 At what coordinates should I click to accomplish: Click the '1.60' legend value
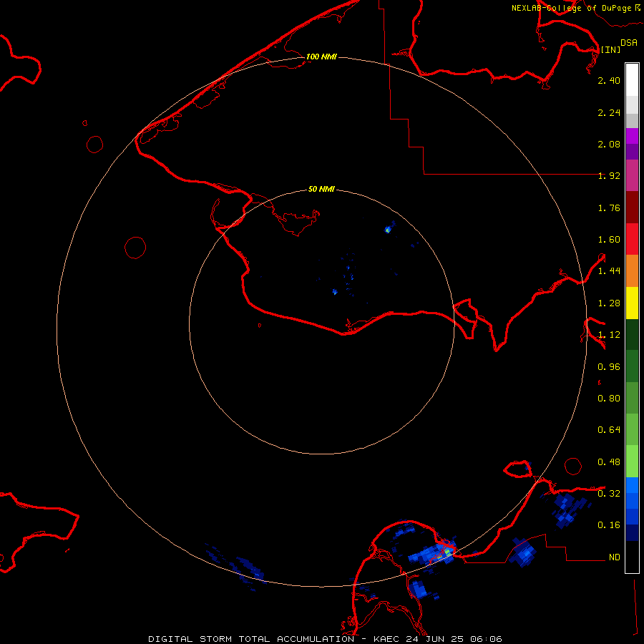609,240
